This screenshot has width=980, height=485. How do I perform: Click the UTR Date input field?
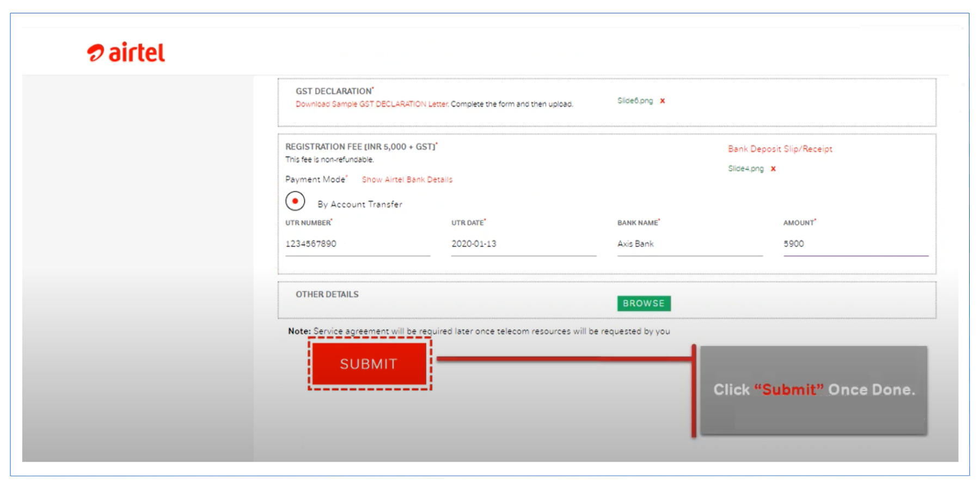tap(524, 244)
